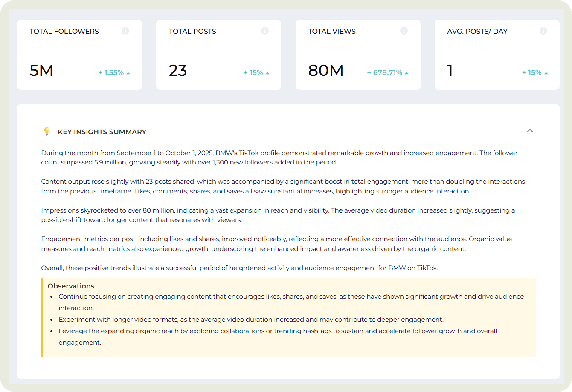Image resolution: width=572 pixels, height=392 pixels.
Task: Click the Observations heading in yellow box
Action: (71, 286)
